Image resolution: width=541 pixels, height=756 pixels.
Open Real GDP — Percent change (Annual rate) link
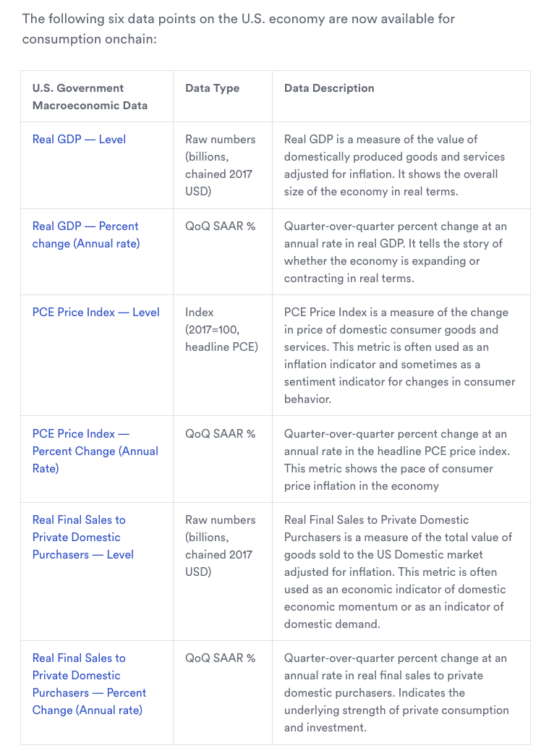coord(85,234)
